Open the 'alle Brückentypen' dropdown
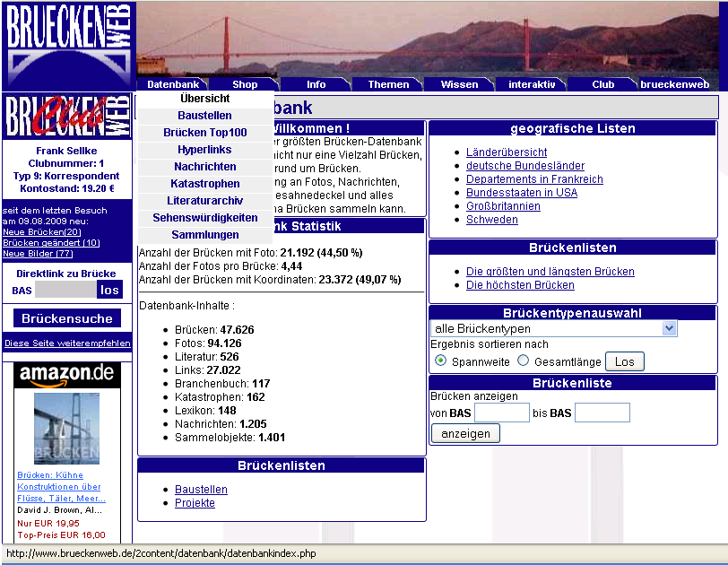Screen dimensions: 728x565 click(x=553, y=329)
